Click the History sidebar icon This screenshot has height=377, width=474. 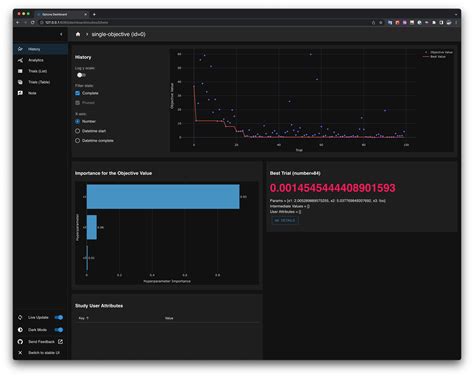tap(20, 49)
